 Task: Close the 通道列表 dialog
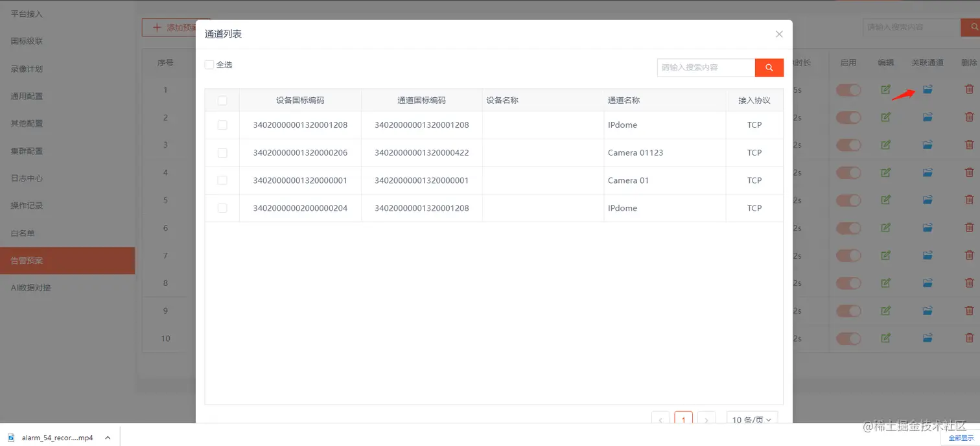(779, 34)
